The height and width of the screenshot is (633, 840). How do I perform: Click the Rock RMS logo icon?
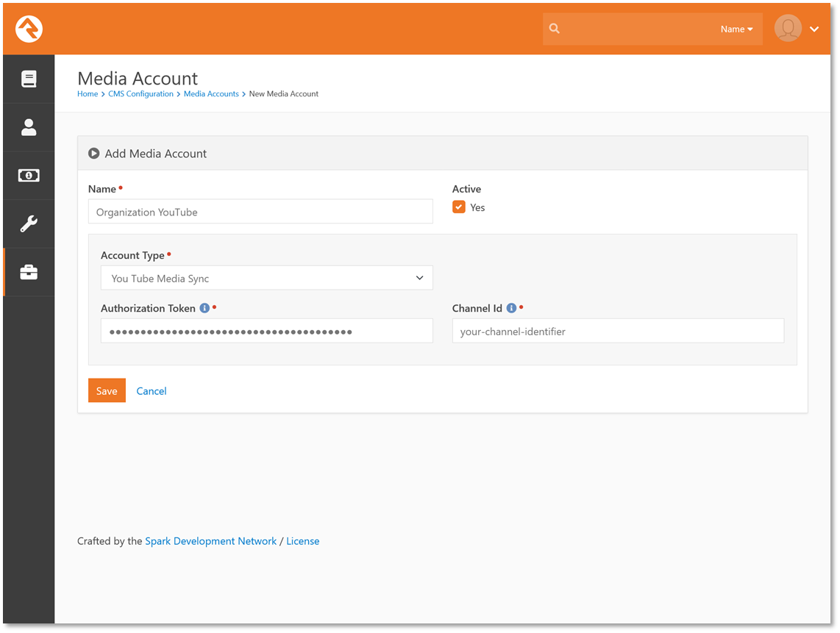point(29,29)
